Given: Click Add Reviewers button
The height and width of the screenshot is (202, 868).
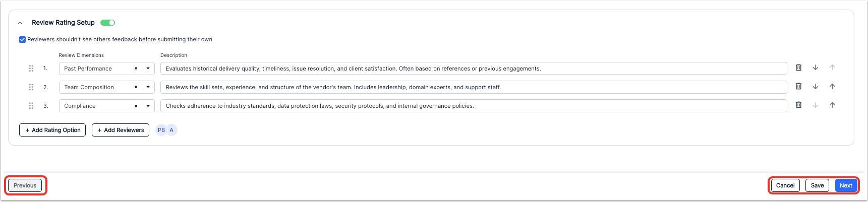Looking at the screenshot, I should (121, 130).
